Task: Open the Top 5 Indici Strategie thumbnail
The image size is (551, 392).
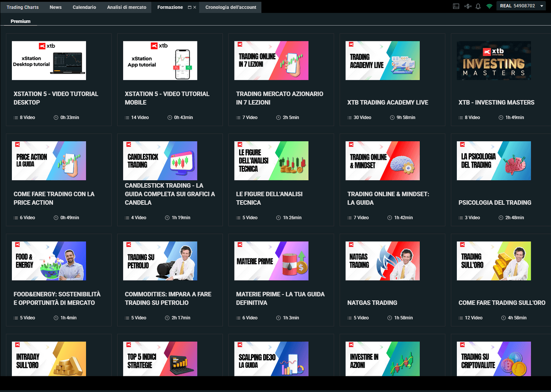Action: tap(160, 359)
